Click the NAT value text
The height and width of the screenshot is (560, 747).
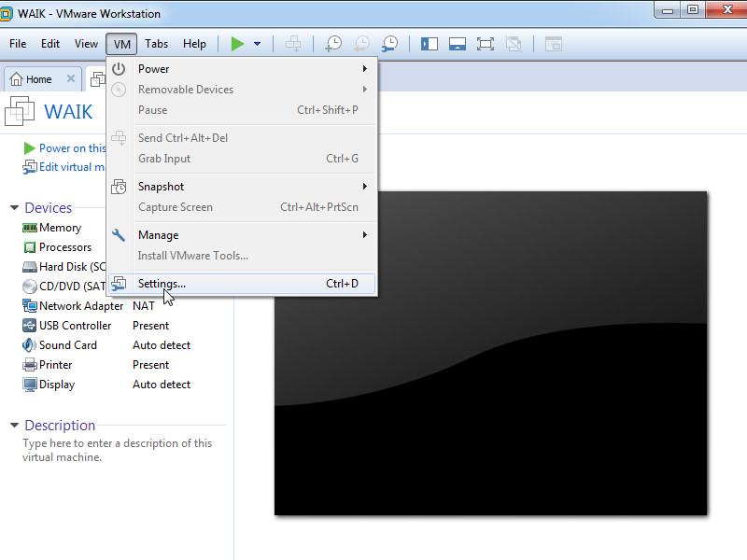click(144, 306)
